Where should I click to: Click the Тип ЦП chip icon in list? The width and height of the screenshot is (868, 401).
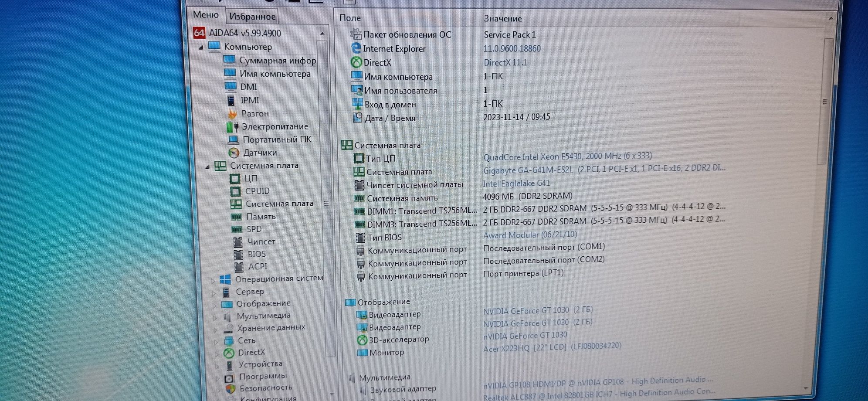359,158
